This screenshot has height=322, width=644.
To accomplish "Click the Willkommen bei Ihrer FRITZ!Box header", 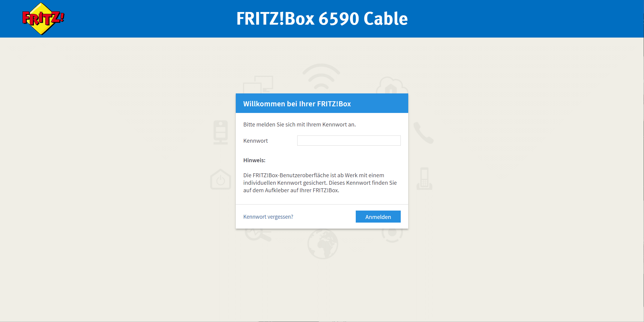I will click(x=297, y=104).
